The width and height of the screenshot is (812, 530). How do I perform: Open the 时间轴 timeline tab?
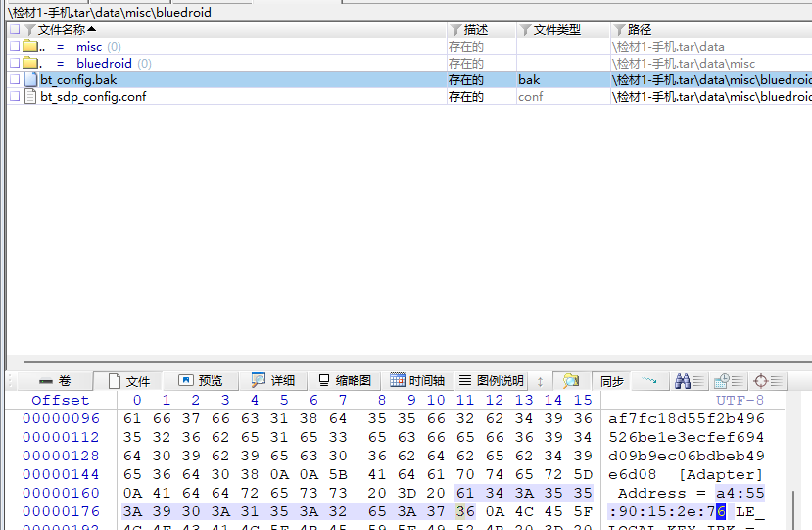417,381
